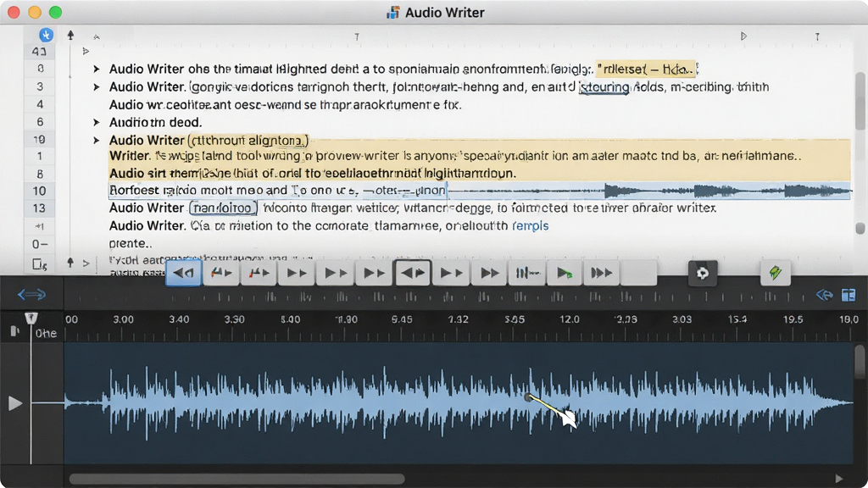Click the 'Ohe' track label

tap(46, 333)
